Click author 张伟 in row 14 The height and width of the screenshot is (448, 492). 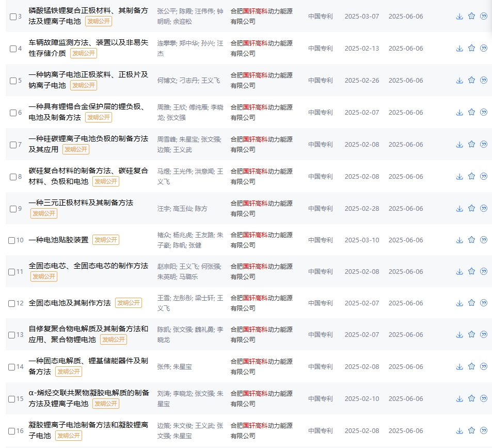(164, 367)
